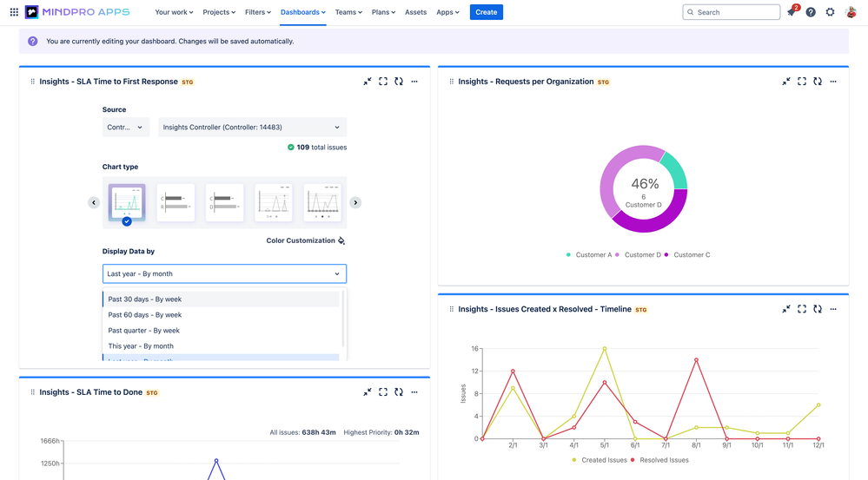Open more options for Issues Created x Resolved
Screen dimensions: 868x480
click(x=833, y=309)
